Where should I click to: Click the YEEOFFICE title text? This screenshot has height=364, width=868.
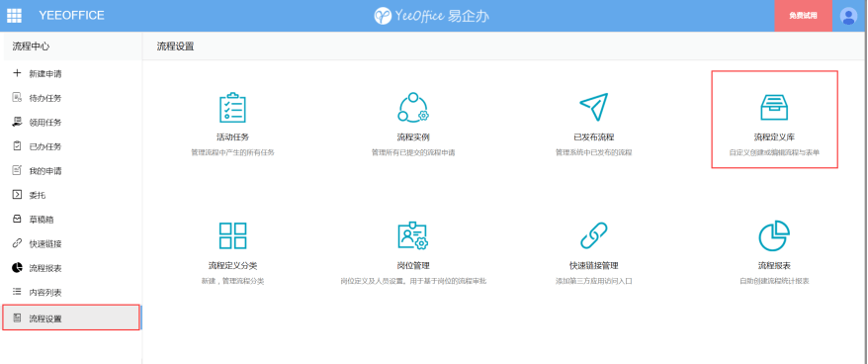click(x=71, y=16)
